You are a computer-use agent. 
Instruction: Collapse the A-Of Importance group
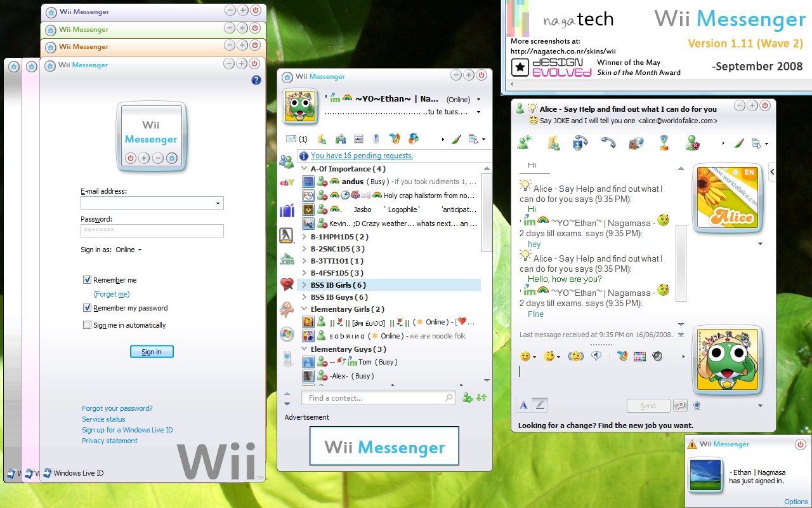(304, 169)
